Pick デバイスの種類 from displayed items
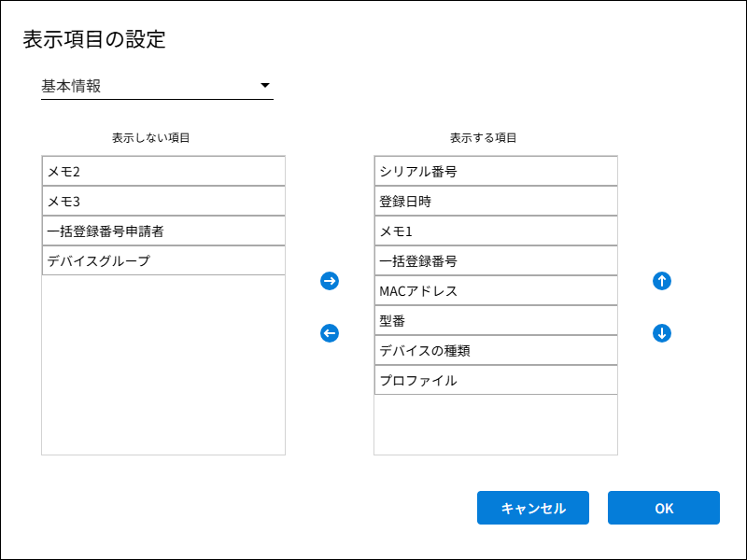The image size is (747, 560). (496, 351)
